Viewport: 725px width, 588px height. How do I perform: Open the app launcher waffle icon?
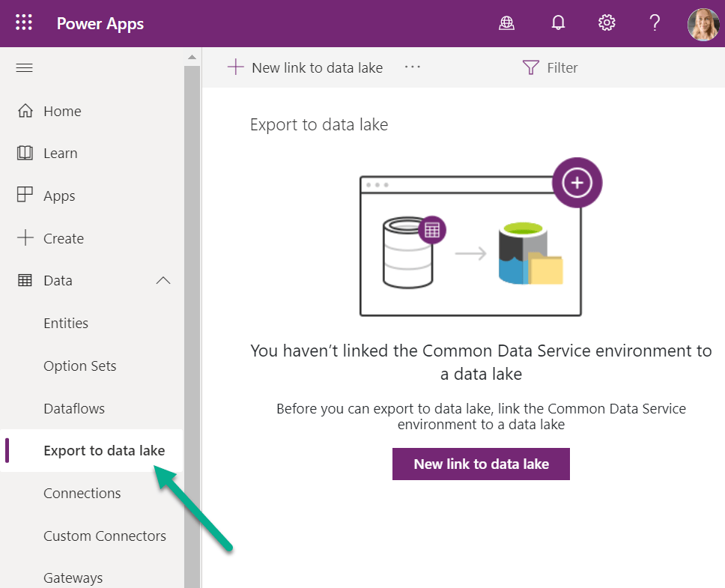pos(24,23)
